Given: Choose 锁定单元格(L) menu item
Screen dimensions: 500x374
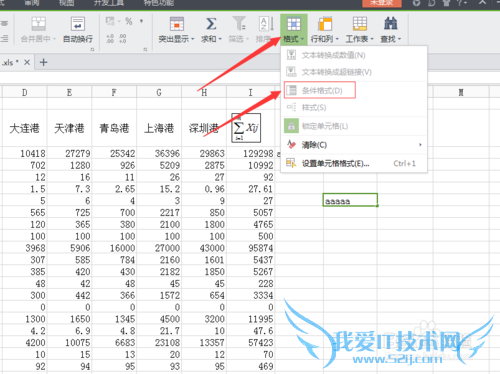Looking at the screenshot, I should [x=354, y=126].
